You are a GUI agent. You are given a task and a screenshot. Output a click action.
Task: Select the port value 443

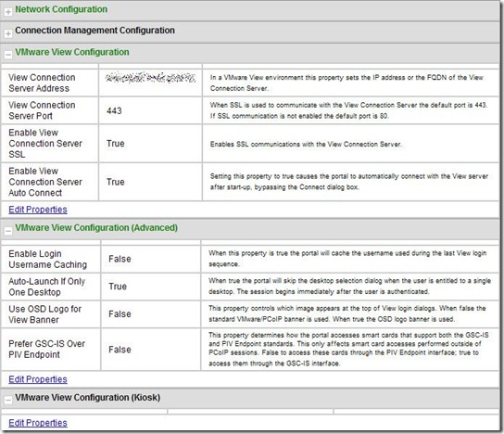pyautogui.click(x=114, y=110)
